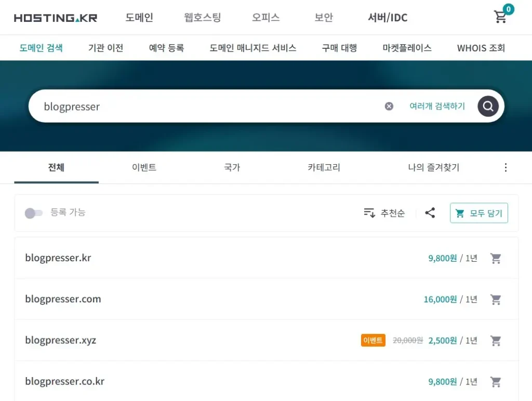Click the domain search input field
Screen dimensions: 532x401
[x=208, y=106]
